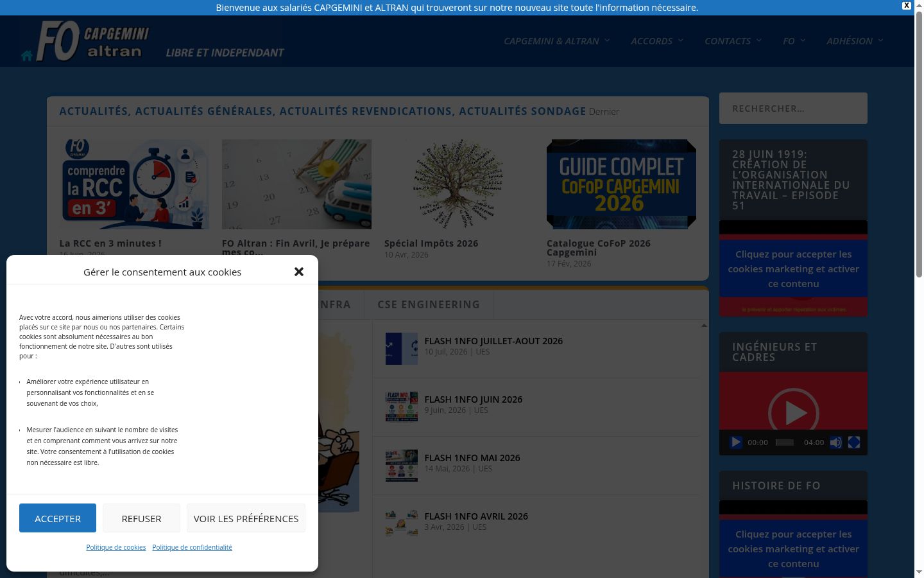The width and height of the screenshot is (924, 578).
Task: Click Actualités Sondage category heading
Action: [x=522, y=111]
